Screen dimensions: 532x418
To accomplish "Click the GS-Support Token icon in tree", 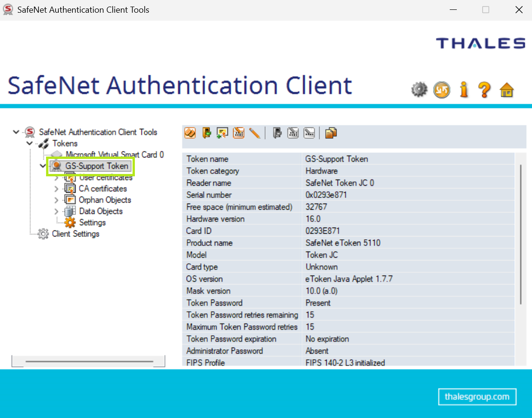I will click(56, 166).
